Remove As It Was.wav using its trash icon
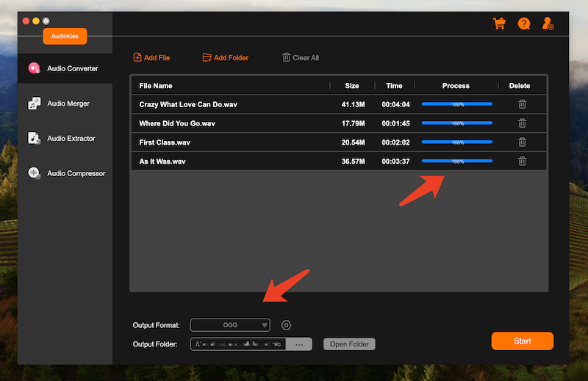This screenshot has width=588, height=381. pos(522,162)
